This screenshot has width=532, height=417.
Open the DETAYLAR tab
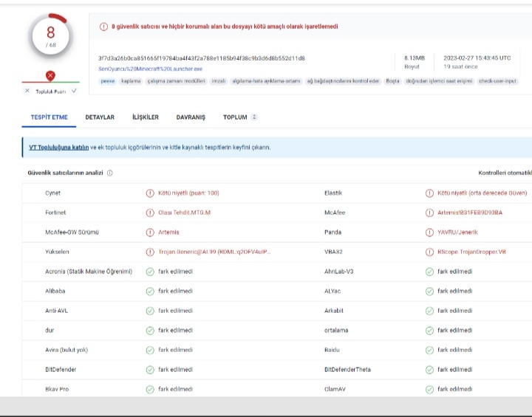click(x=100, y=117)
